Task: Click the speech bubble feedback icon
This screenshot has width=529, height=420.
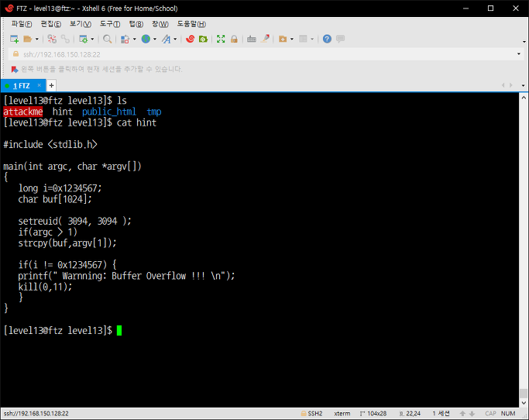Action: pyautogui.click(x=341, y=39)
